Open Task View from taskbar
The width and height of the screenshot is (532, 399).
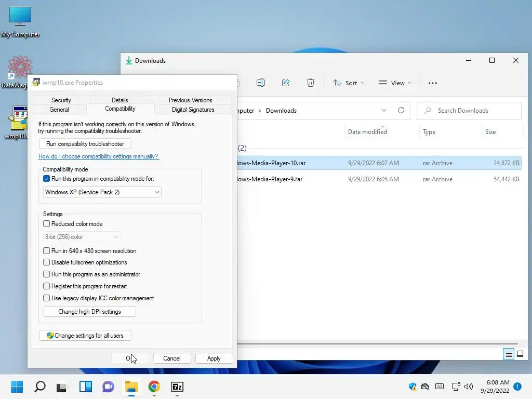(x=62, y=387)
